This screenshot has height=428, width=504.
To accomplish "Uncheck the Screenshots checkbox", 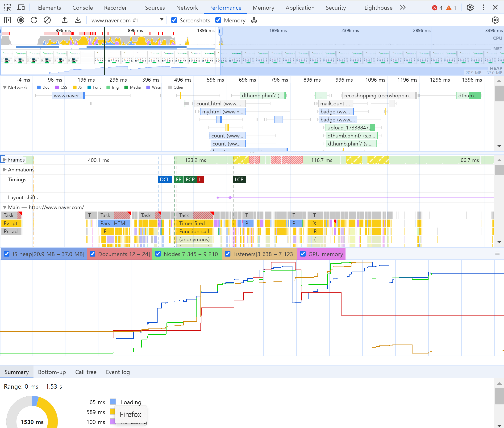I will [x=174, y=20].
